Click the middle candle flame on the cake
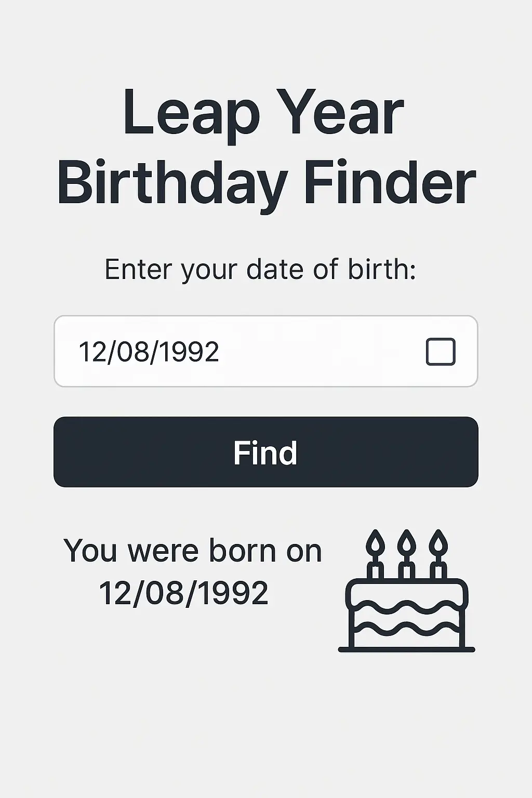Screen dimensions: 532x798 [406, 542]
